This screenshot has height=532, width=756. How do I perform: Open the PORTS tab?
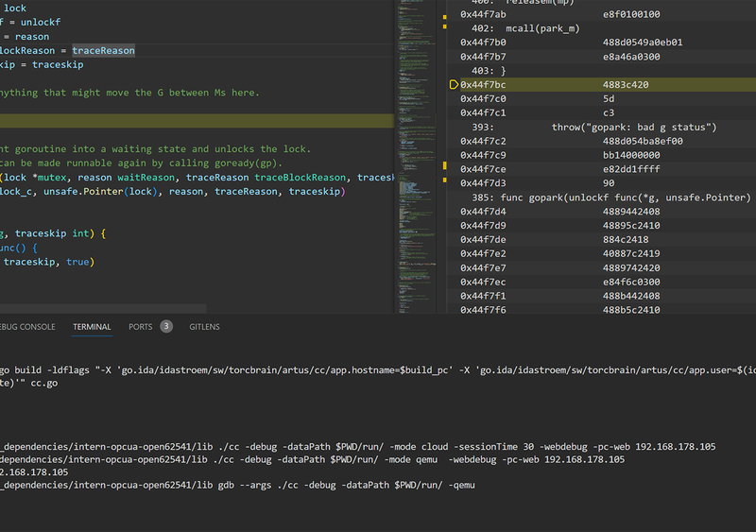pyautogui.click(x=140, y=327)
